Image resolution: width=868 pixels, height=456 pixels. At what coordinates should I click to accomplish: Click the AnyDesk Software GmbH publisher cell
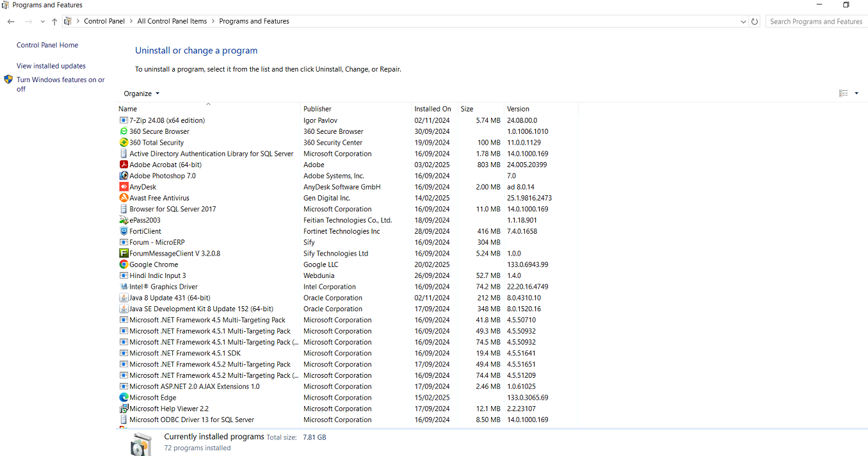tap(342, 187)
